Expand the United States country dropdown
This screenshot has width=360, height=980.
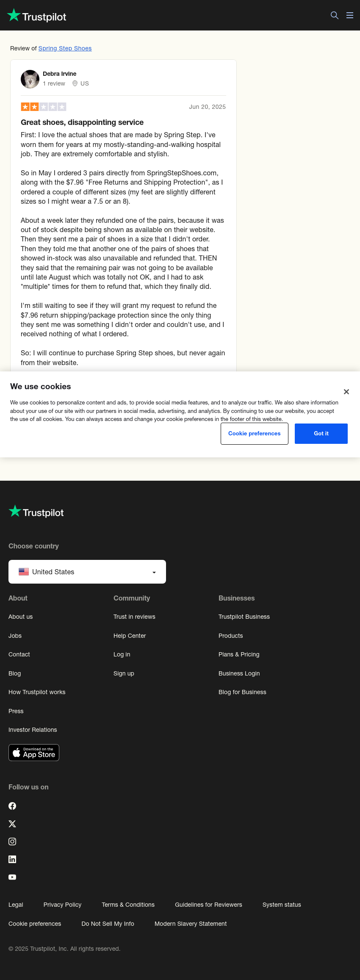pyautogui.click(x=87, y=572)
